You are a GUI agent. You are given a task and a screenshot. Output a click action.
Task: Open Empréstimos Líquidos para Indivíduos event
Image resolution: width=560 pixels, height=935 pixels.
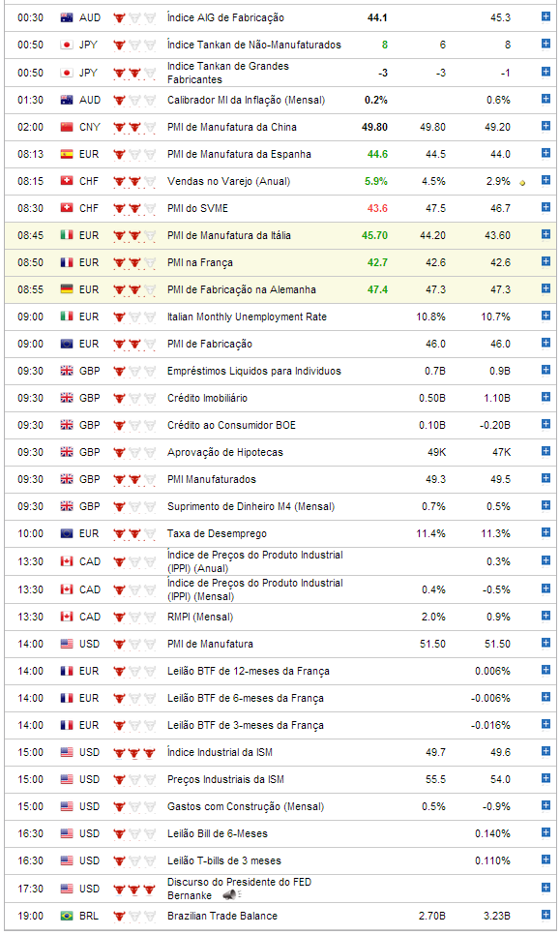click(x=254, y=371)
